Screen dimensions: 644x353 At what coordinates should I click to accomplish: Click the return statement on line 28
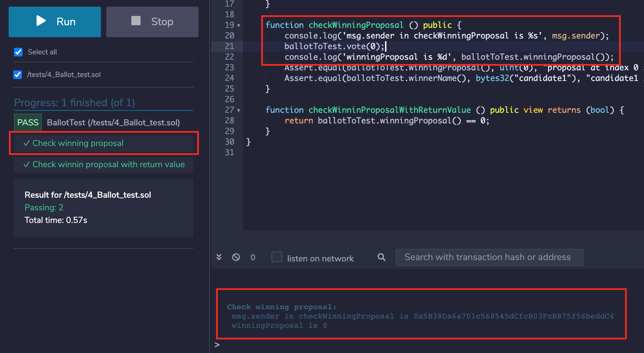(387, 121)
